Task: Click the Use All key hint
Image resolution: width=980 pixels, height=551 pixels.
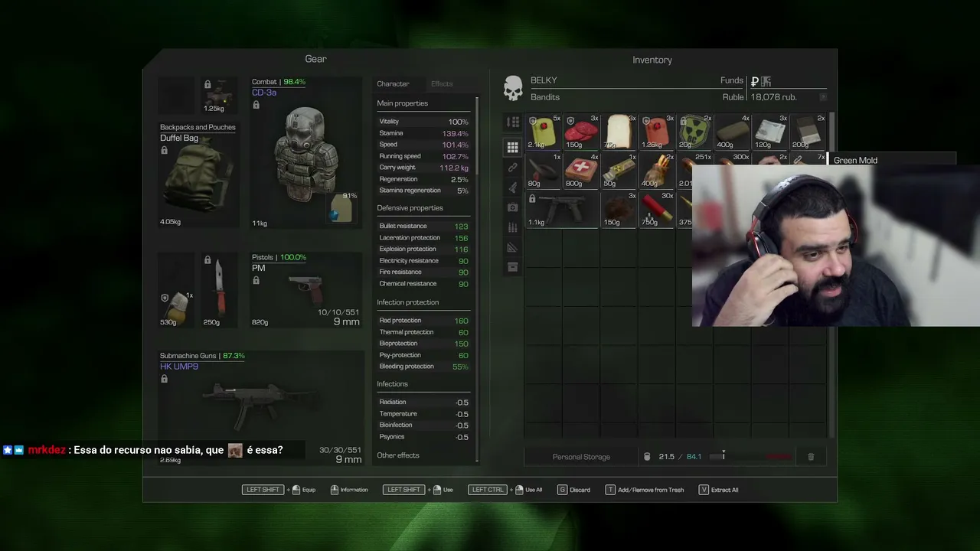Action: (x=505, y=490)
